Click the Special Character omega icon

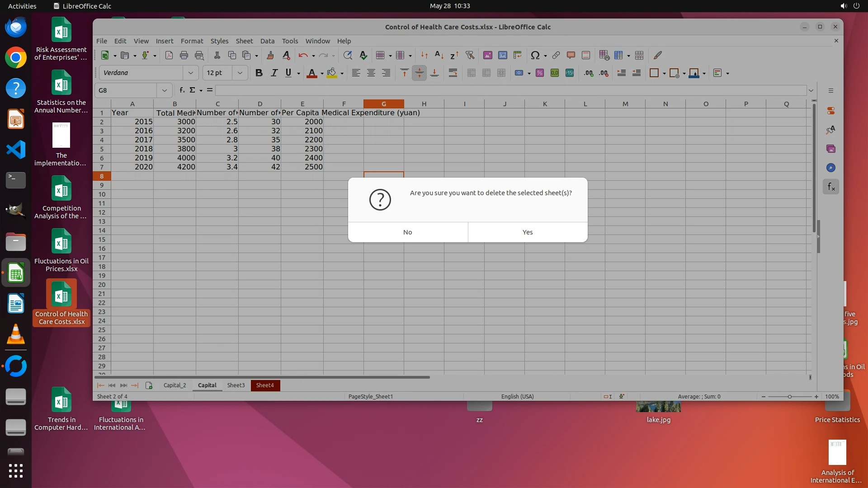click(535, 55)
